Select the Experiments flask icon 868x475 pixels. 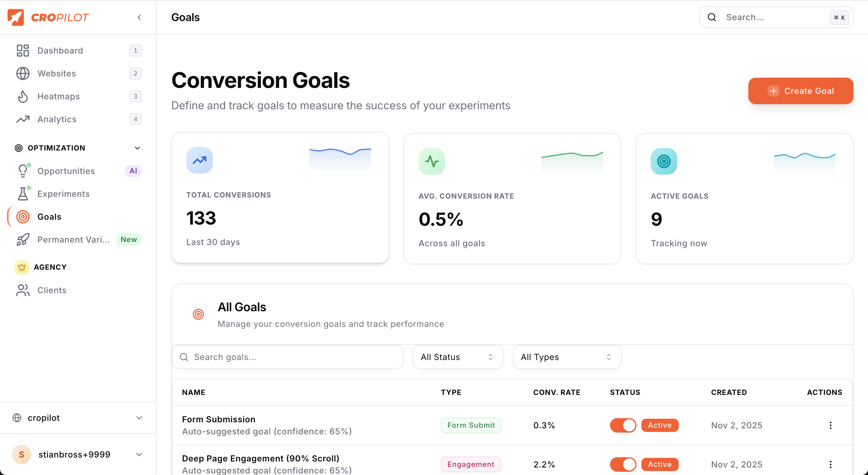[22, 194]
